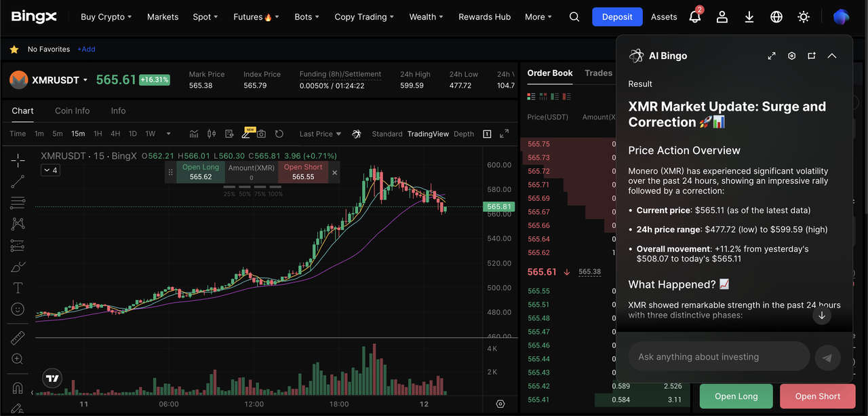
Task: Click the Ask anything about investing field
Action: [x=719, y=357]
